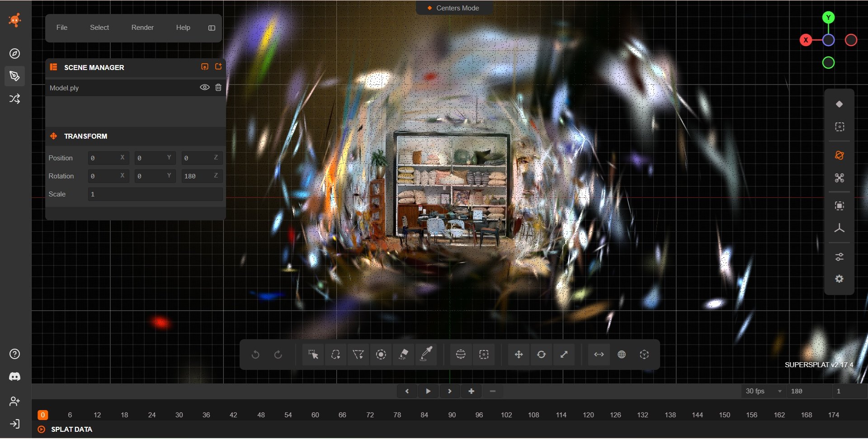
Task: Step to next keyframe
Action: tap(450, 391)
